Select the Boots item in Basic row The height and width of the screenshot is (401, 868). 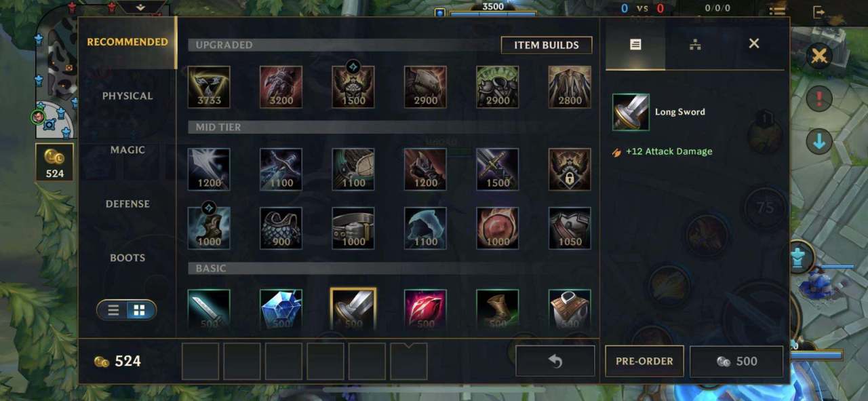497,310
